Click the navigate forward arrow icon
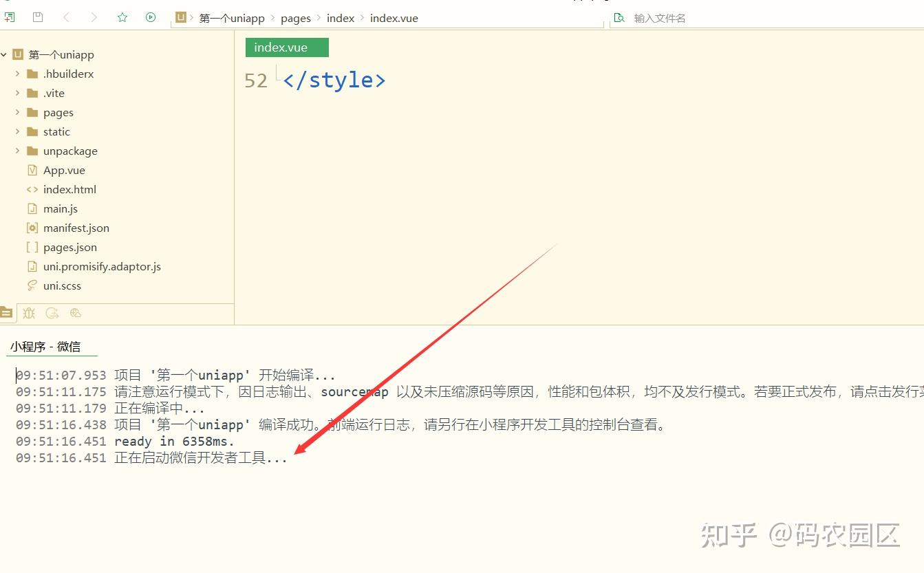This screenshot has width=924, height=573. 94,17
